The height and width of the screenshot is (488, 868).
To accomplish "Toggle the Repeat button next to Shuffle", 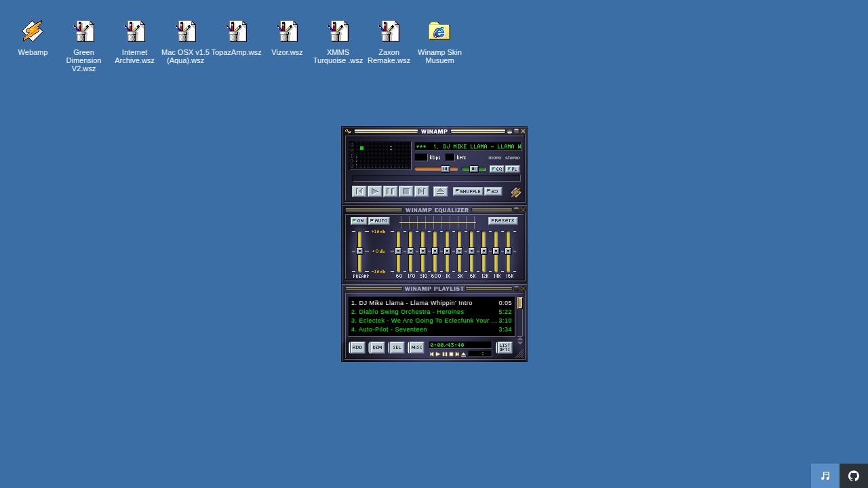I will [x=493, y=192].
